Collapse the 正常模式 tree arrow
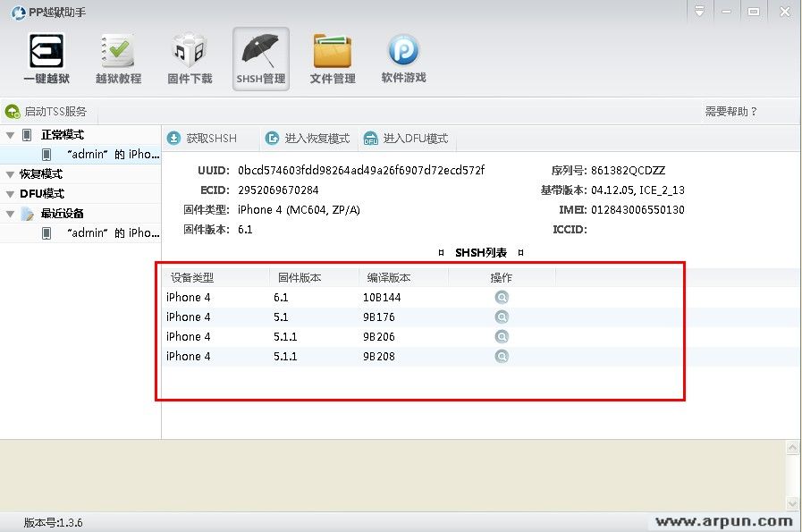Image resolution: width=802 pixels, height=532 pixels. [10, 135]
